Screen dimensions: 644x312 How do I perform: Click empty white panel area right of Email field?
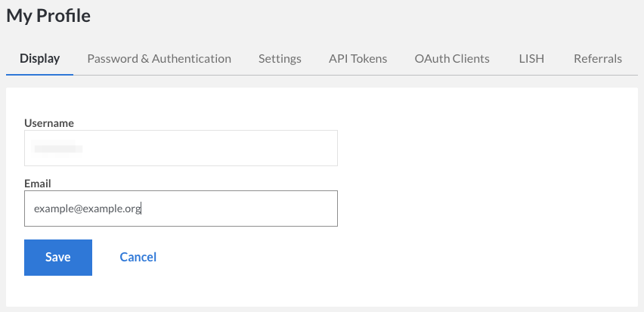484,209
